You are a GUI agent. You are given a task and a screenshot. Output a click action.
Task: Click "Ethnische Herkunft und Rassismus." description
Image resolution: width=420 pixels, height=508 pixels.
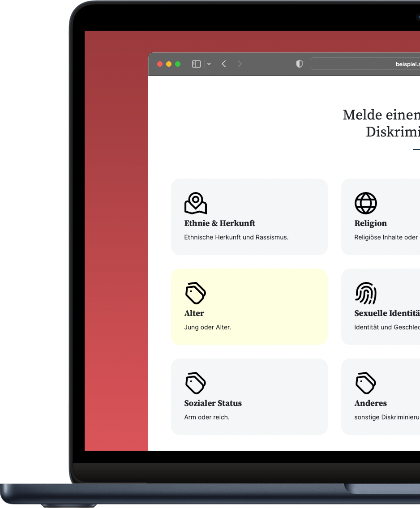coord(236,237)
